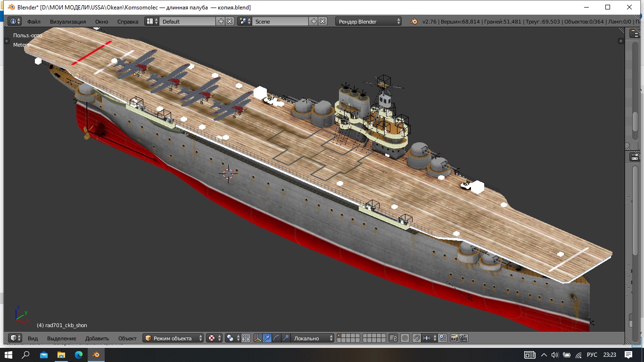Viewport: 644px width, 362px height.
Task: Open Microsoft Edge from the taskbar
Action: pyautogui.click(x=78, y=354)
